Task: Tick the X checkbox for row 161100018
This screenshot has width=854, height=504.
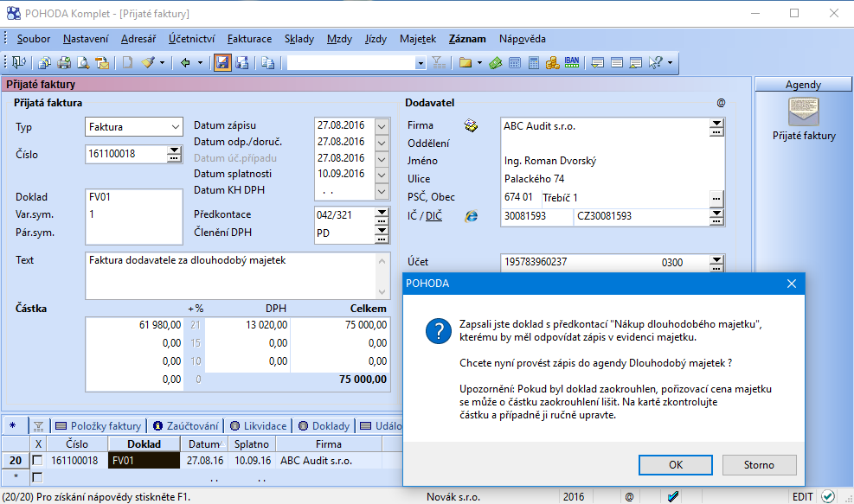Action: (37, 461)
